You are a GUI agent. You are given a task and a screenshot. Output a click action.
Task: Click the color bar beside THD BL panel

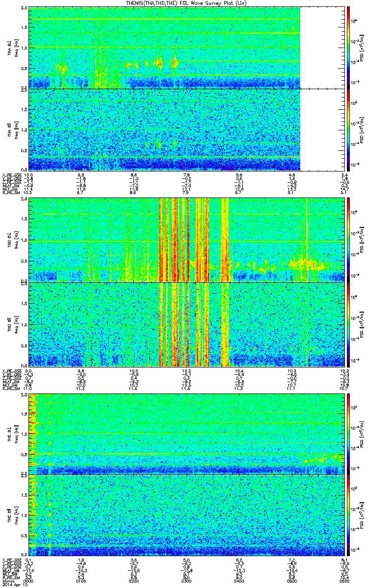tap(348, 240)
